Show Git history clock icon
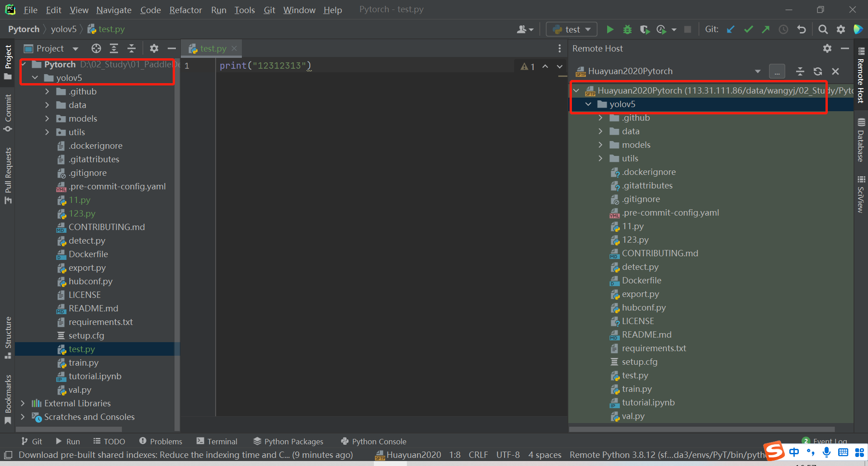The height and width of the screenshot is (466, 868). click(783, 29)
